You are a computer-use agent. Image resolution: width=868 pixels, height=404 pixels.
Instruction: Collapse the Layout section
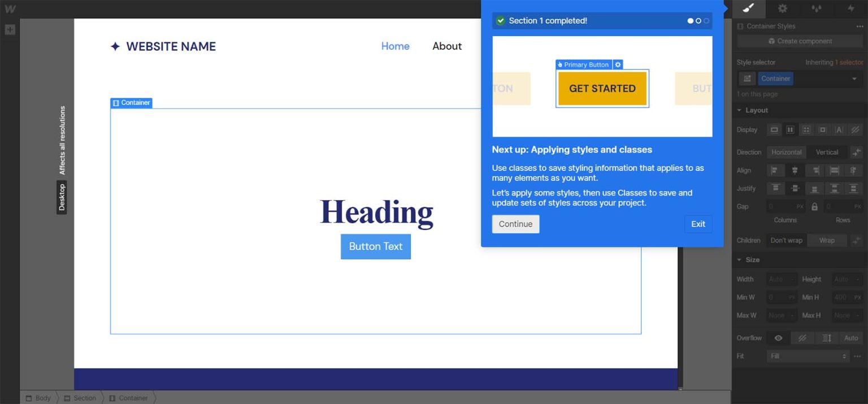coord(739,110)
